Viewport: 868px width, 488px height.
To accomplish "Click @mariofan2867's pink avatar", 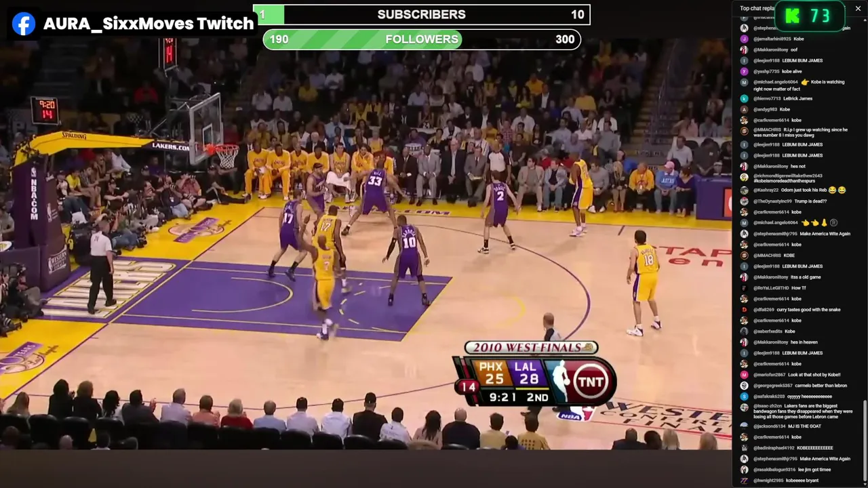I will point(744,375).
